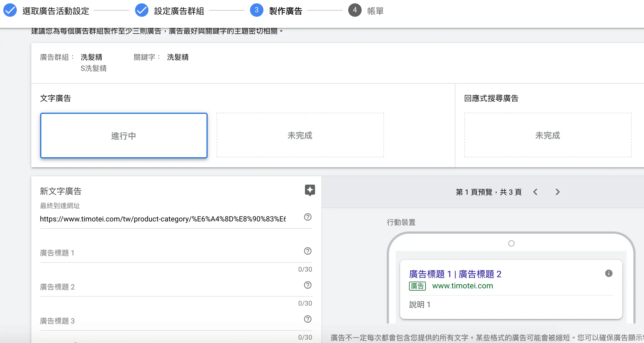Open help icon for 廣告標題 3
Viewport: 644px width, 343px height.
tap(308, 319)
